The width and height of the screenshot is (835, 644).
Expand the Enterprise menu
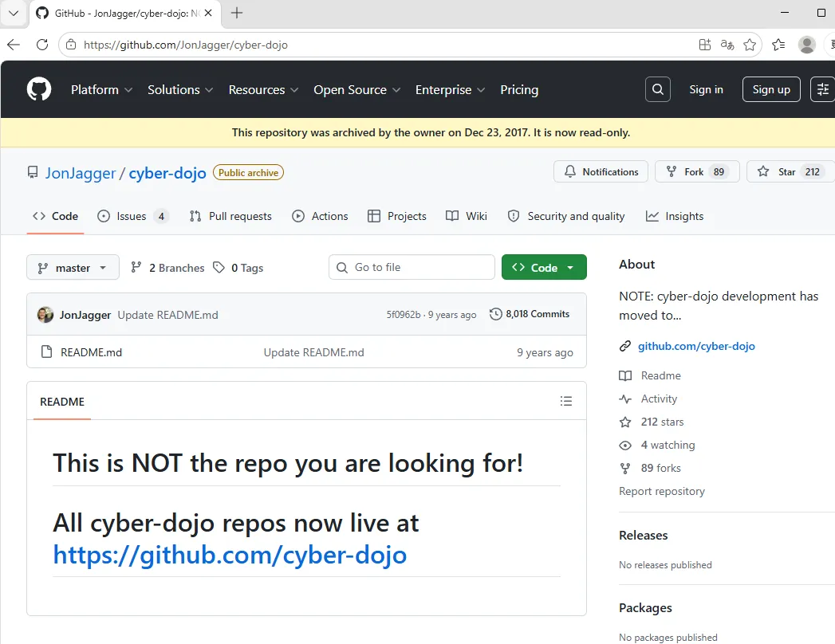450,89
